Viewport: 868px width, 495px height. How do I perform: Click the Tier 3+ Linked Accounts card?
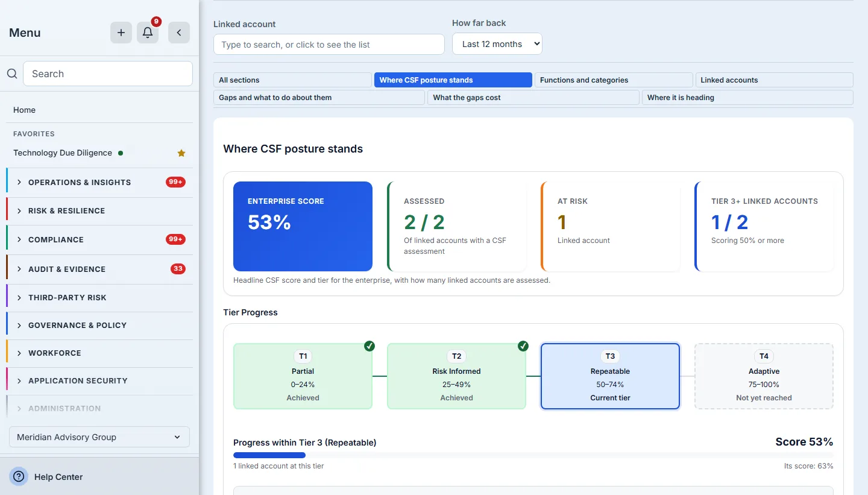click(764, 226)
